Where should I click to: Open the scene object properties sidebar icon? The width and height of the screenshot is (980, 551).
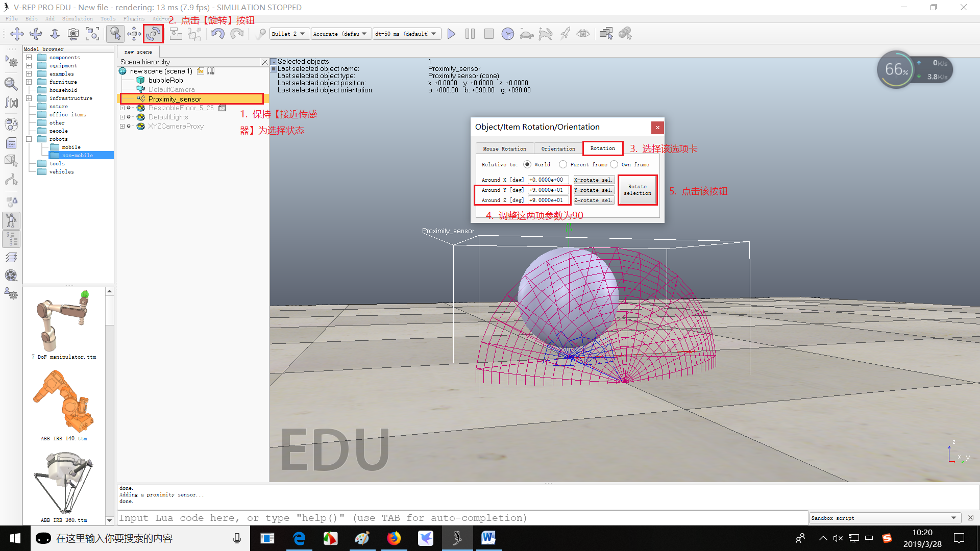click(x=11, y=83)
